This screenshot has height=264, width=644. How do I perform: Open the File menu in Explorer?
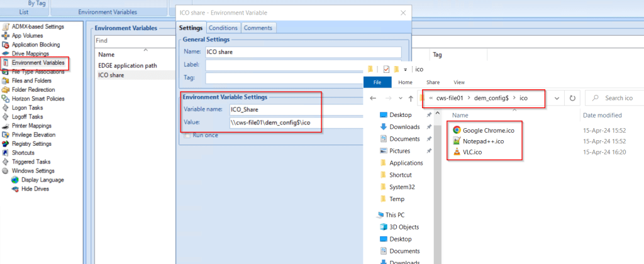pyautogui.click(x=378, y=82)
